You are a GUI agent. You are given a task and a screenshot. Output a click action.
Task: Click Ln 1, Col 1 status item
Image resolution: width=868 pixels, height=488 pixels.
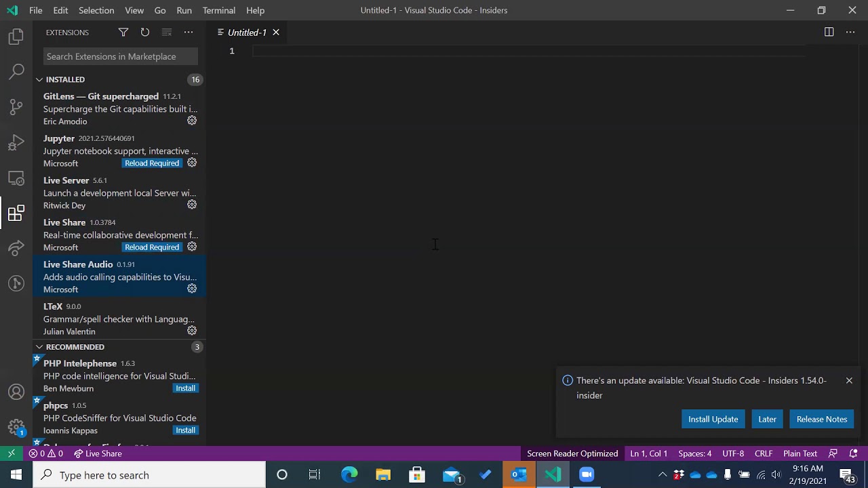click(649, 453)
